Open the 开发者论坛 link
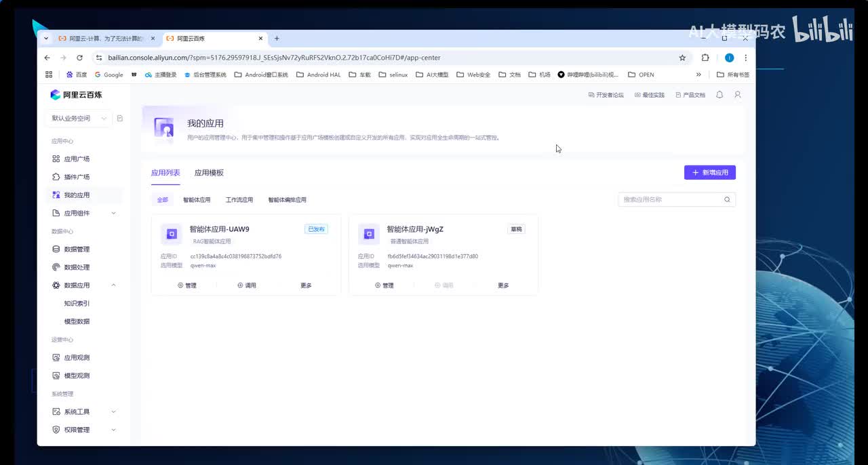 pyautogui.click(x=606, y=95)
